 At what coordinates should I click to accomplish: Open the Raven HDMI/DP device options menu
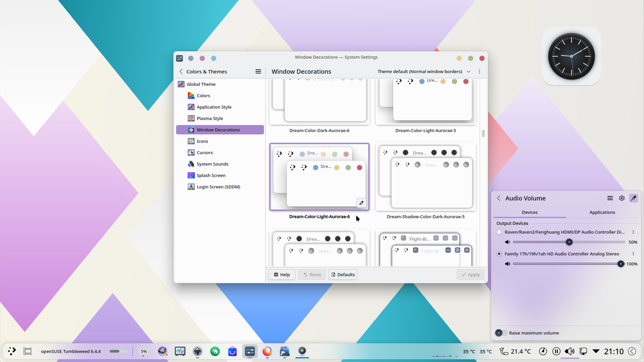click(633, 232)
